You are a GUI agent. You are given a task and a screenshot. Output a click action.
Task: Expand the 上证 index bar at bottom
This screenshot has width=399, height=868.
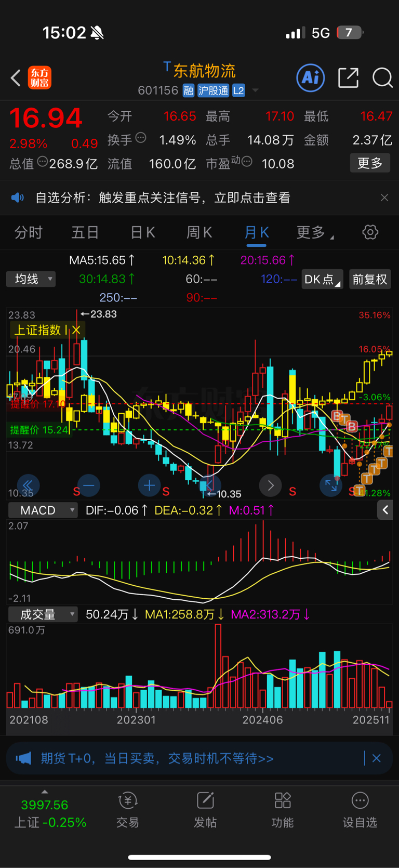pyautogui.click(x=45, y=792)
